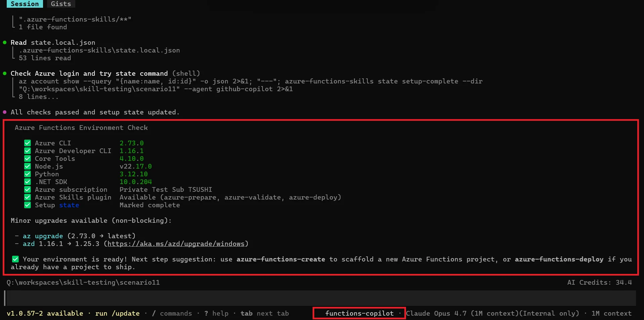Screen dimensions: 644x320
Task: Click the '53 lines read' result line
Action: click(45, 58)
